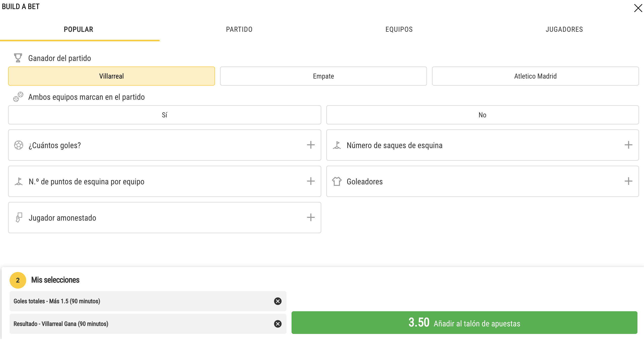Click the BUILD A BET title
Screen dimensions: 644x345
[21, 7]
